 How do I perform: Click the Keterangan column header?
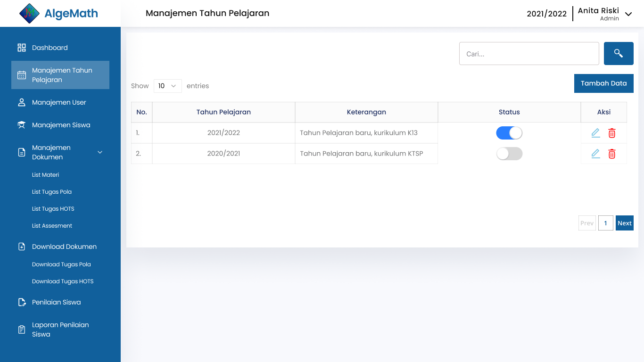pos(366,112)
